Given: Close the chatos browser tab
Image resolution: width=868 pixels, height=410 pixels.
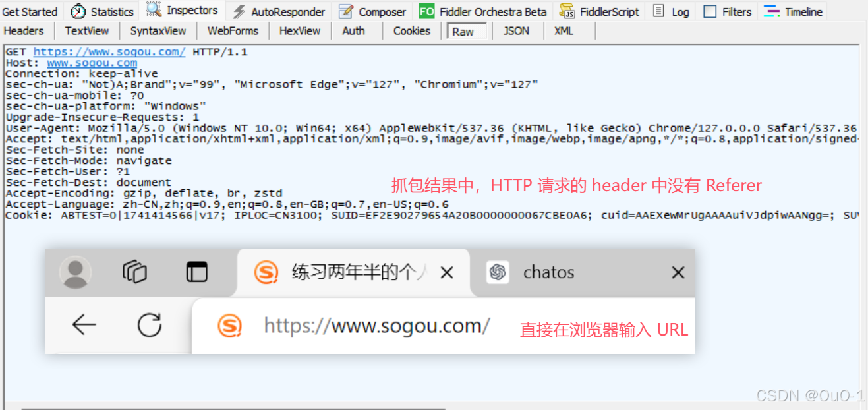Looking at the screenshot, I should pos(678,272).
